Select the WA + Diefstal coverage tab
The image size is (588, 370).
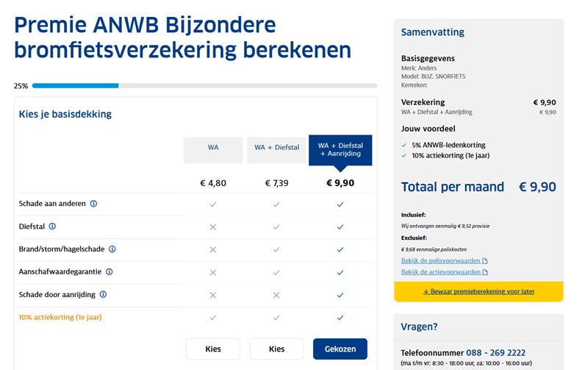pos(277,150)
